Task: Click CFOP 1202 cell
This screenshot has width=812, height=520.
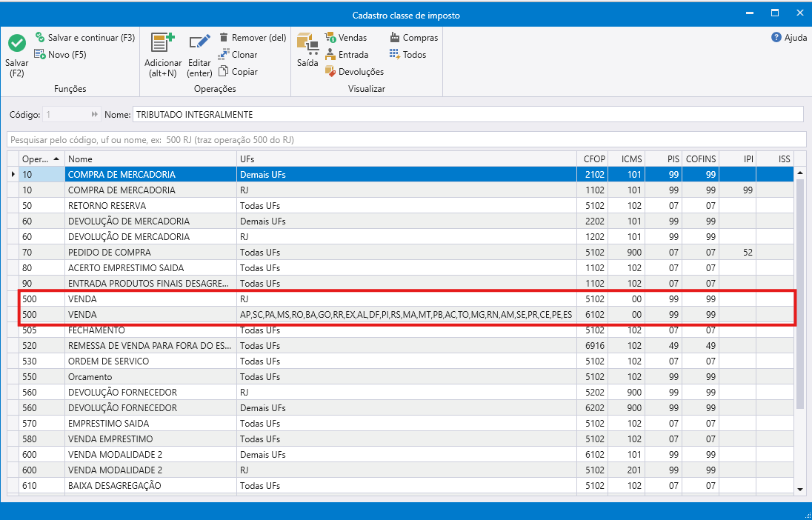Action: (x=593, y=237)
